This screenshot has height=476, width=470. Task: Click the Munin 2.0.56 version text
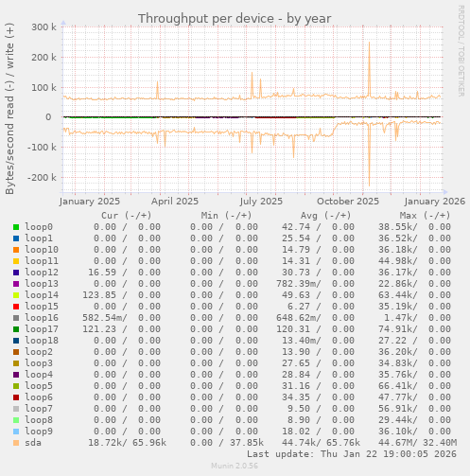pyautogui.click(x=235, y=466)
